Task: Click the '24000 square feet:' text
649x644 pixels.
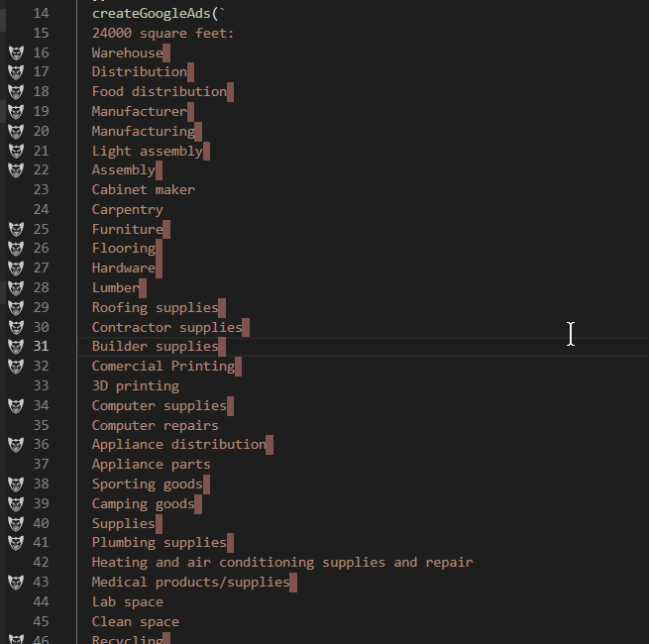Action: [163, 33]
